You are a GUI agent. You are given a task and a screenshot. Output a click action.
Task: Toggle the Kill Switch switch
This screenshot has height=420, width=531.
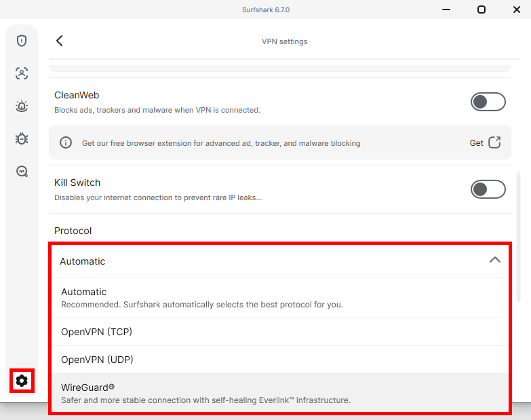(x=488, y=189)
